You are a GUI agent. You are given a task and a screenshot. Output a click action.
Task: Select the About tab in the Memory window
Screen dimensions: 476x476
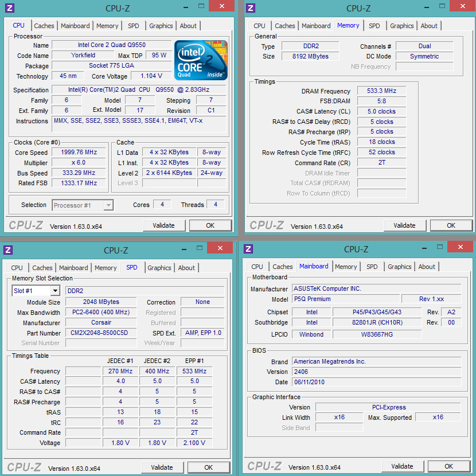(429, 26)
